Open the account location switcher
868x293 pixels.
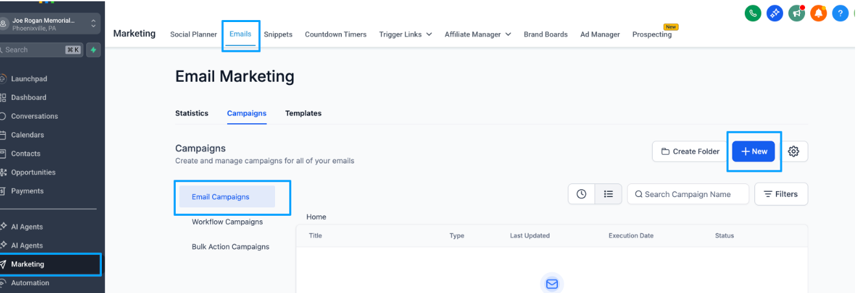click(51, 24)
